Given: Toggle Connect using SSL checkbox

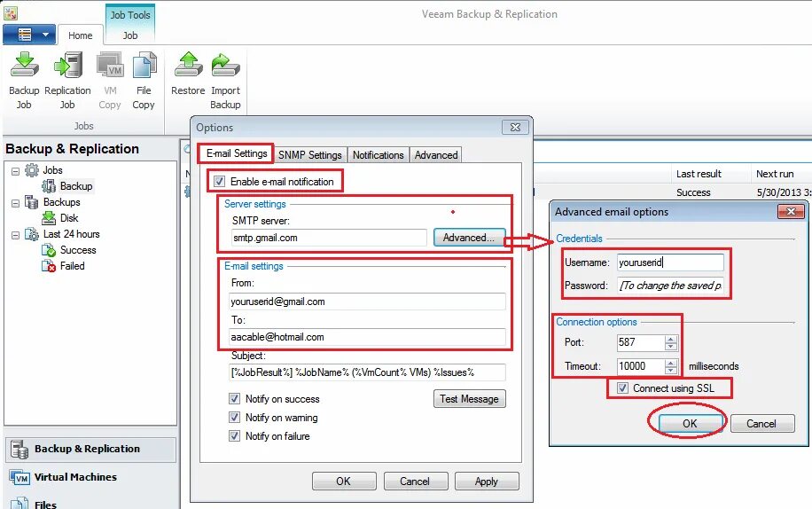Looking at the screenshot, I should pyautogui.click(x=623, y=388).
